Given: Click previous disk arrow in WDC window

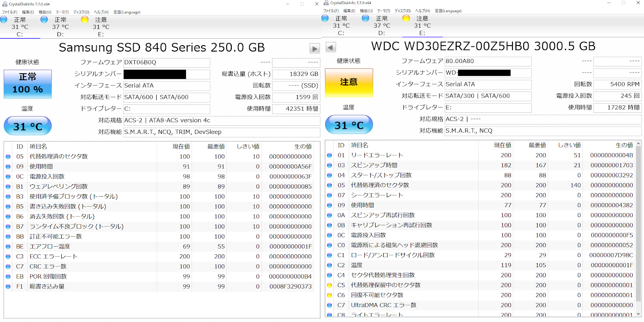Looking at the screenshot, I should point(330,48).
